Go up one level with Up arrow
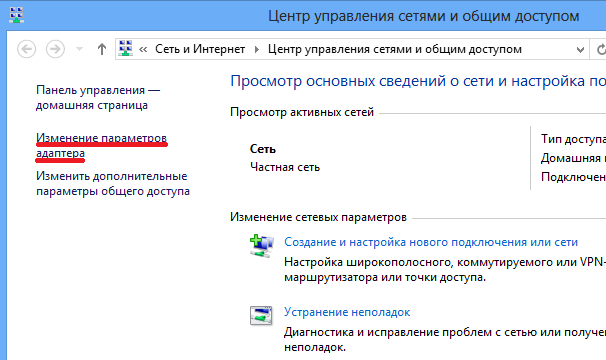 pyautogui.click(x=102, y=49)
